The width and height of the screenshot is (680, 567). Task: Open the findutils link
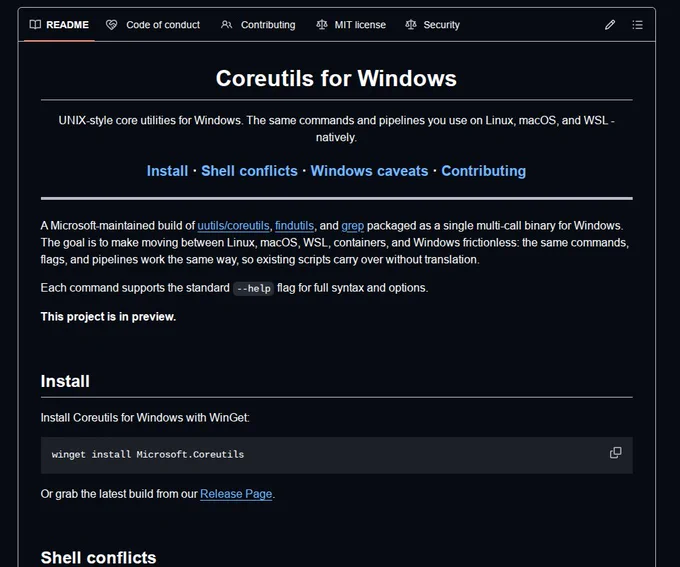[294, 226]
